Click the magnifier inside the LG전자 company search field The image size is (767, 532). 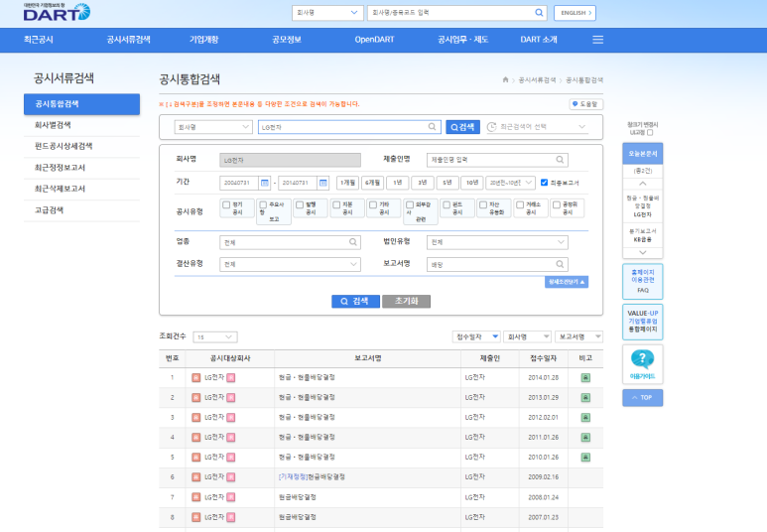[432, 127]
